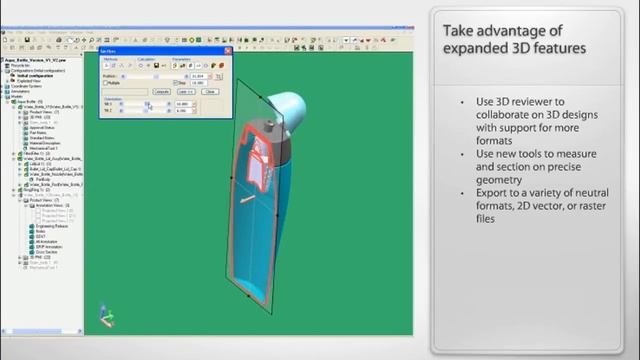The width and height of the screenshot is (640, 360).
Task: Select the Cross Section view in tree
Action: click(47, 252)
